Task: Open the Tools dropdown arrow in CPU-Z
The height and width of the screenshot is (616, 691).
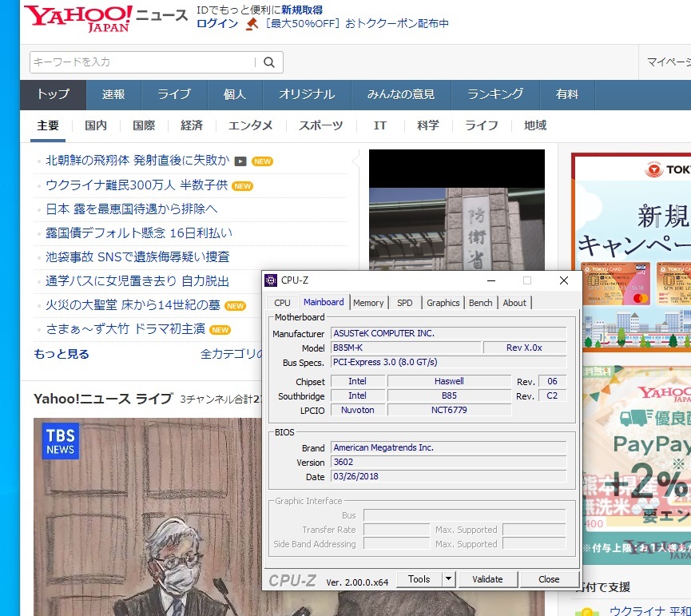Action: tap(449, 578)
